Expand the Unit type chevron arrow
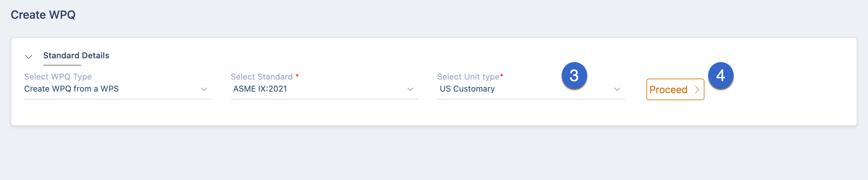Image resolution: width=868 pixels, height=180 pixels. click(617, 89)
